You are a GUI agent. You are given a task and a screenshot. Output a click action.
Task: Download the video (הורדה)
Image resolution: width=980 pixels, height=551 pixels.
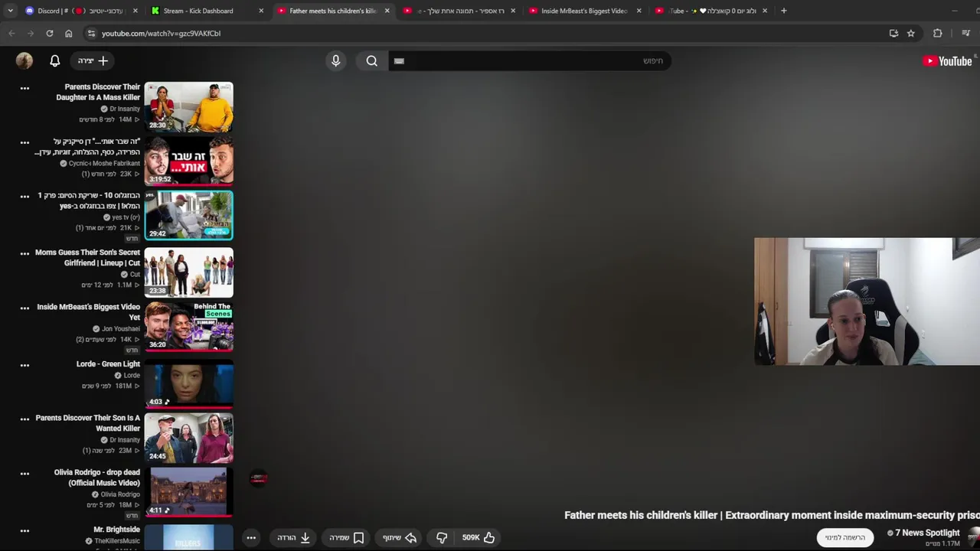[x=294, y=538]
